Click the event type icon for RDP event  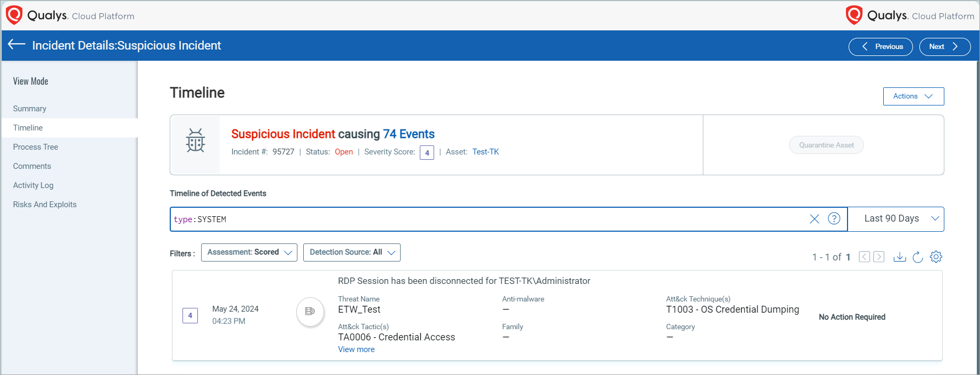click(310, 311)
